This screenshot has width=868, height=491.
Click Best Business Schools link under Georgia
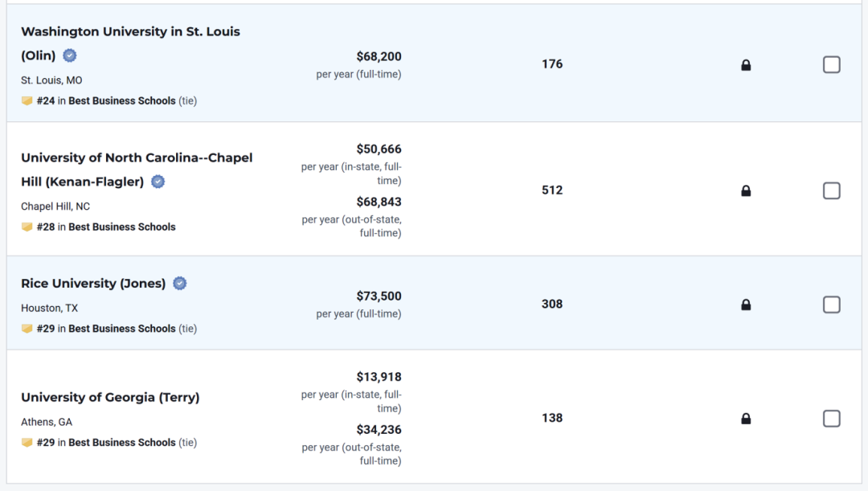(121, 443)
